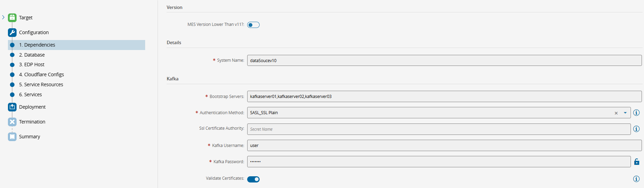
Task: Click the green Target step icon
Action: coord(12,18)
